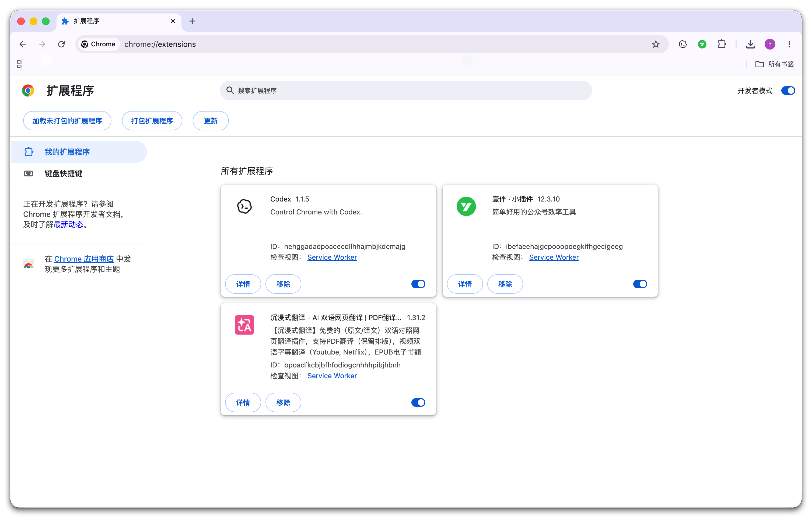Click 打包扩展程序 button

(x=152, y=121)
